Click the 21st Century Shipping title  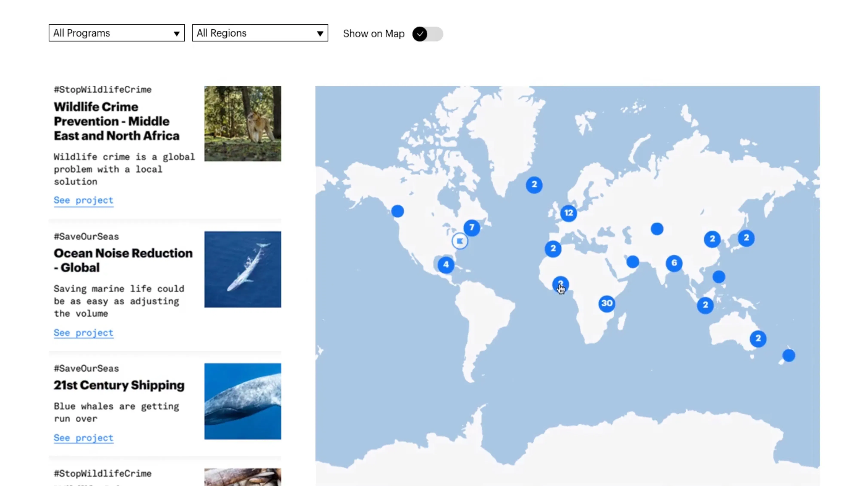[119, 385]
